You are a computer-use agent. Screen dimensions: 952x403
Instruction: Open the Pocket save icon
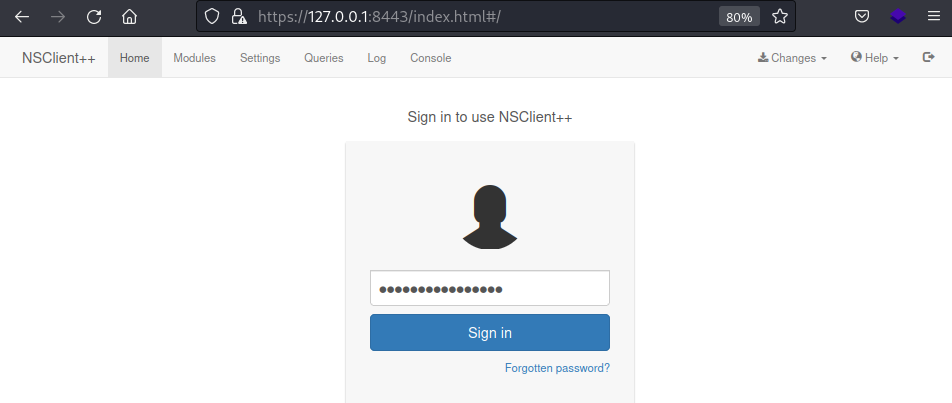click(862, 16)
